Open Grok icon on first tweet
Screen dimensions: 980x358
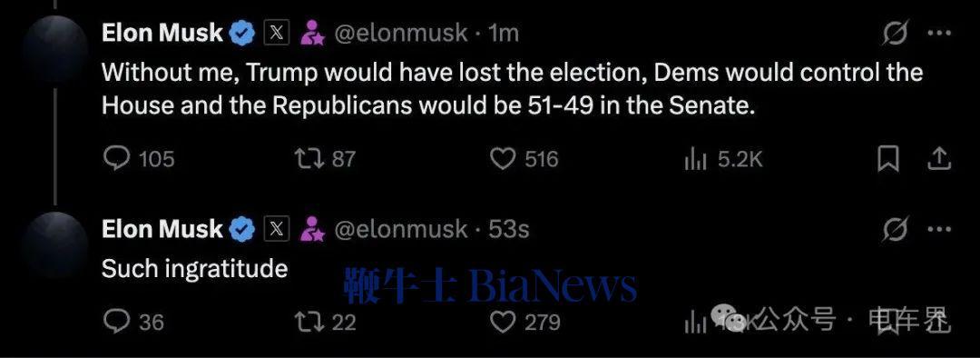(895, 34)
